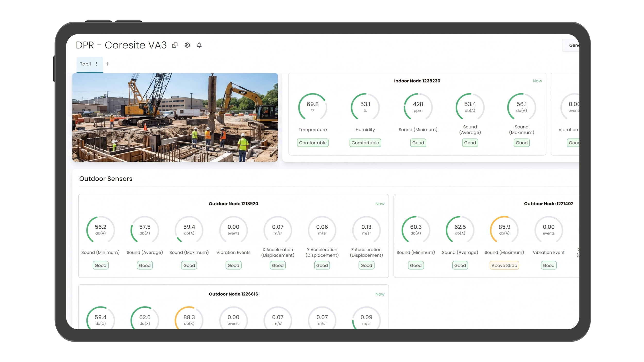Click the construction site photo
Viewport: 644px width, 362px height.
tap(175, 117)
